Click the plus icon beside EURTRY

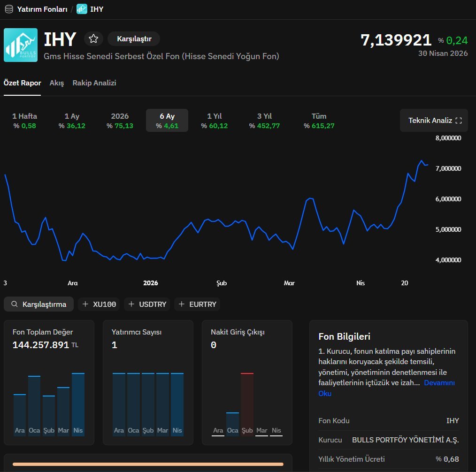[x=182, y=304]
